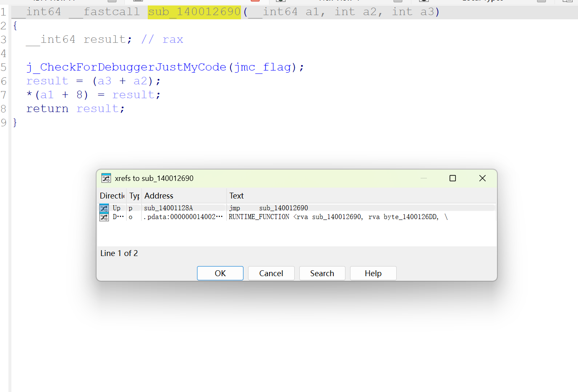Select the sub_14001128A xref row
The width and height of the screenshot is (578, 392).
tap(168, 208)
